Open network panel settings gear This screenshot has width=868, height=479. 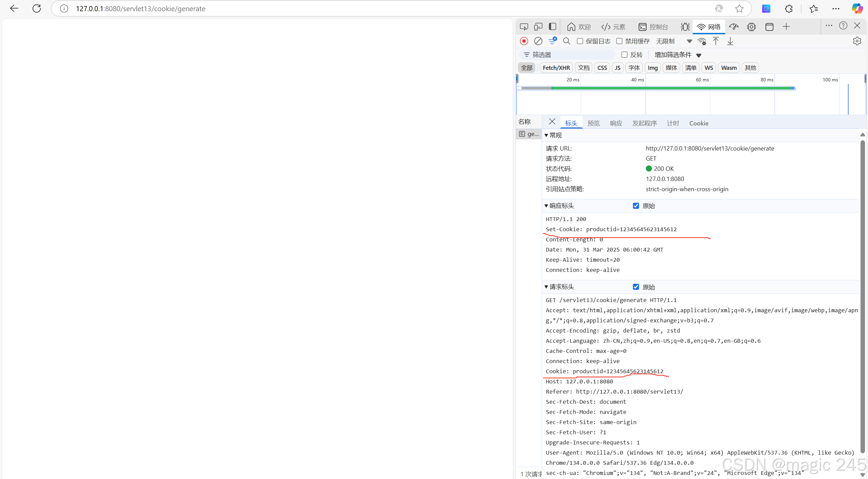click(x=857, y=41)
